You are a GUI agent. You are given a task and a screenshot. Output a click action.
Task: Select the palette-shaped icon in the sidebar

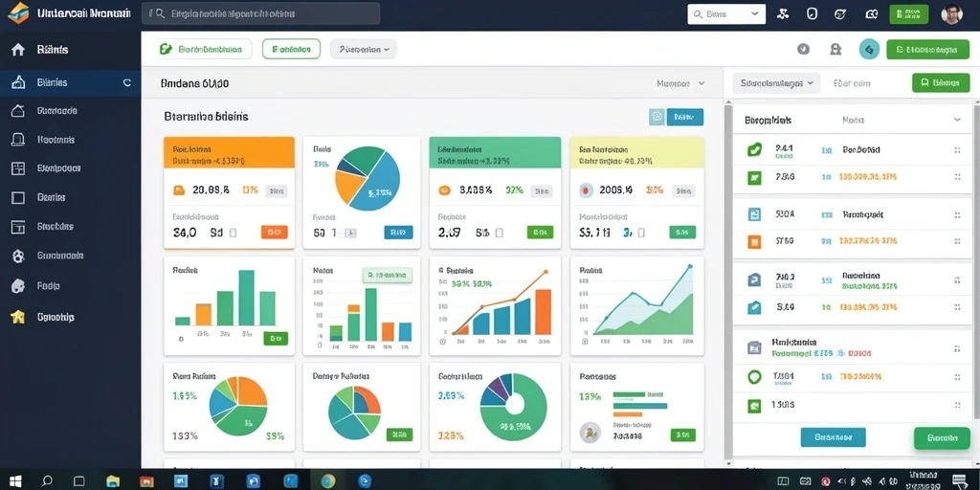coord(18,286)
